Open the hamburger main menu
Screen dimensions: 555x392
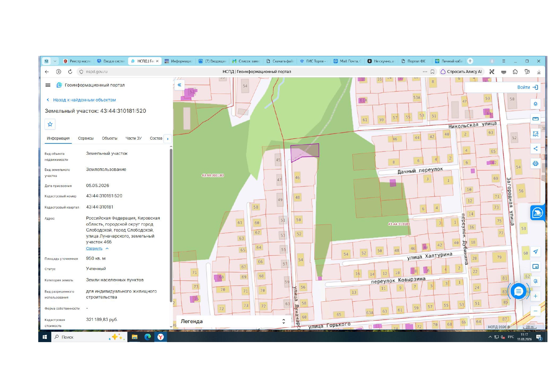(x=48, y=85)
